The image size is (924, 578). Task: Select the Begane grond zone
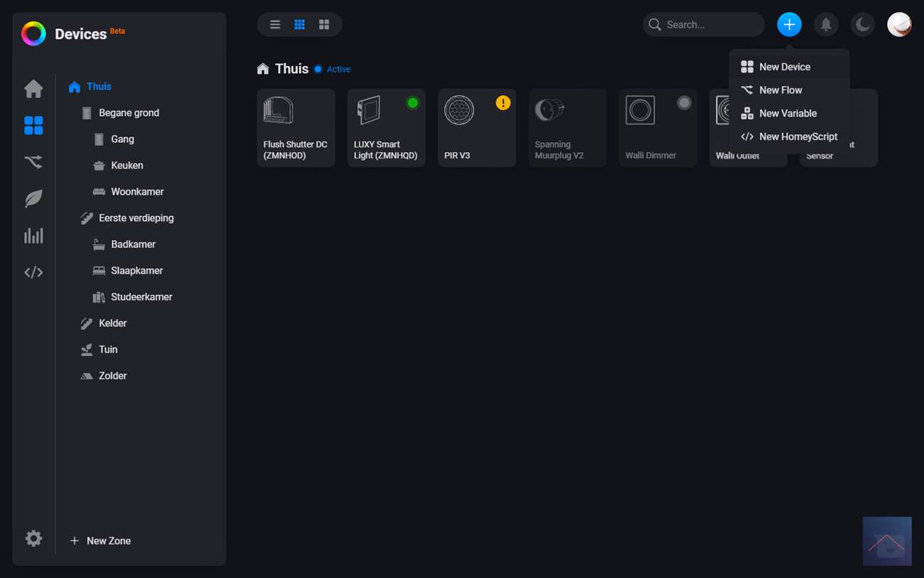coord(129,113)
